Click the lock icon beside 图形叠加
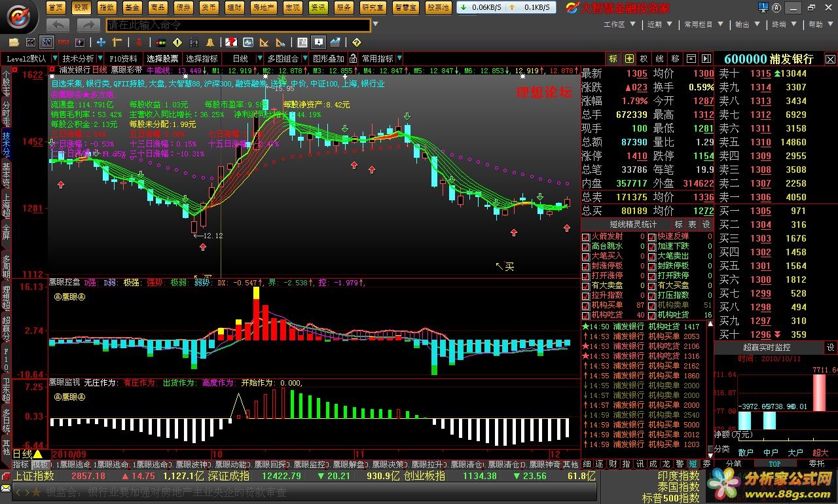 [x=354, y=58]
